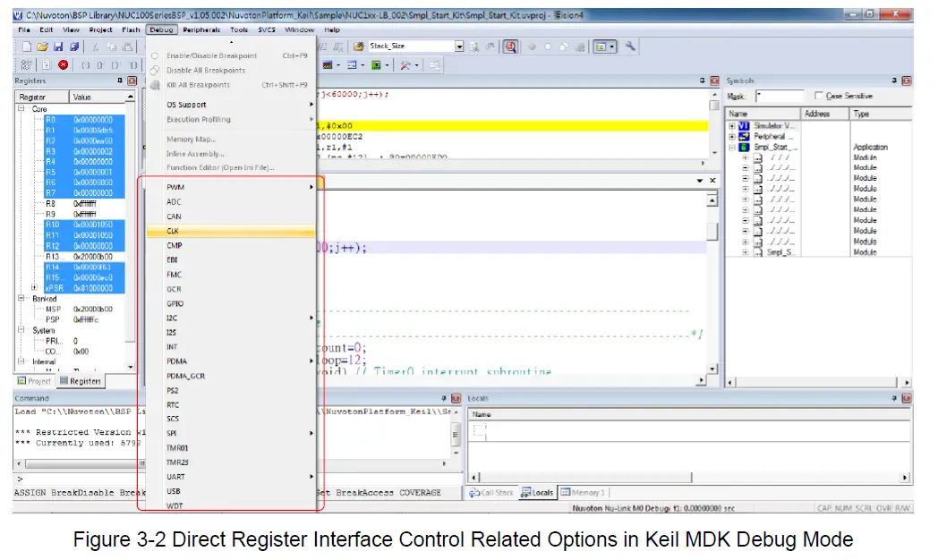Image resolution: width=938 pixels, height=560 pixels.
Task: Open the Project tab in left panel
Action: [34, 381]
